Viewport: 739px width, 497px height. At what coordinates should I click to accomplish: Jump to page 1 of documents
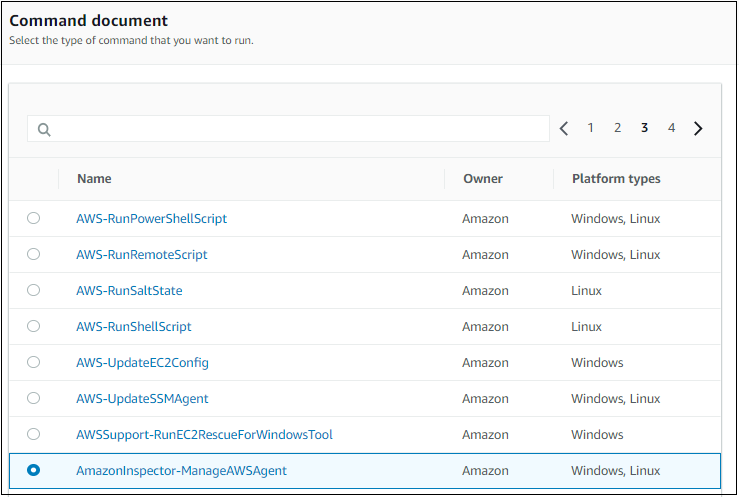coord(590,128)
